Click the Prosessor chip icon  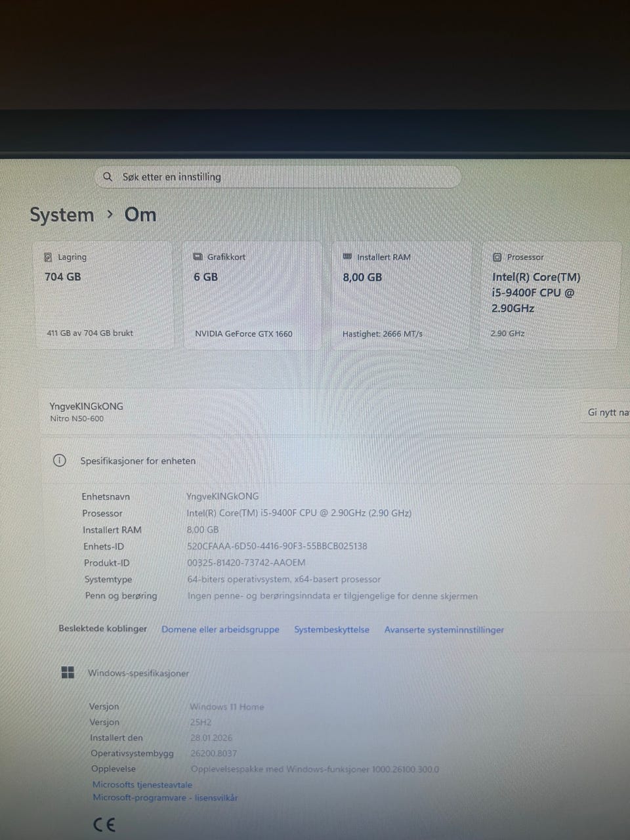click(x=497, y=257)
